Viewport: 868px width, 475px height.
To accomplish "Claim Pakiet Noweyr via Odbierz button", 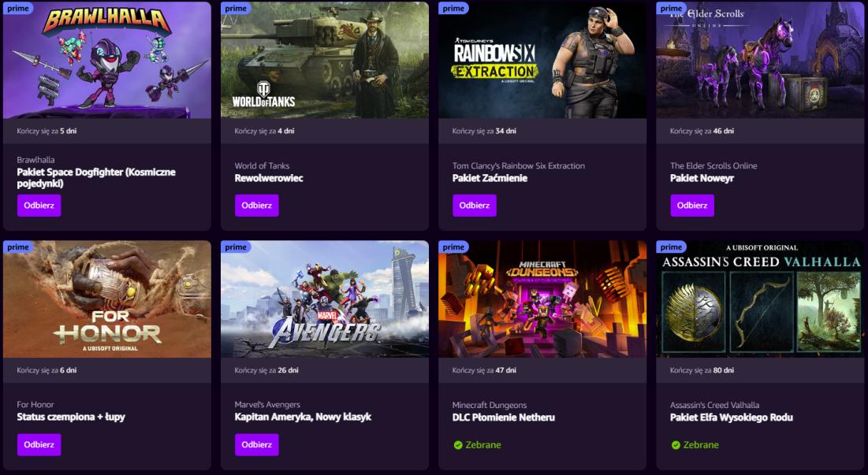I will point(692,205).
